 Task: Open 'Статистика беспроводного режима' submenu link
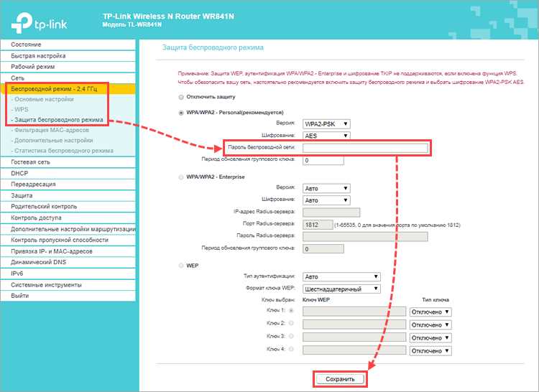pos(63,151)
